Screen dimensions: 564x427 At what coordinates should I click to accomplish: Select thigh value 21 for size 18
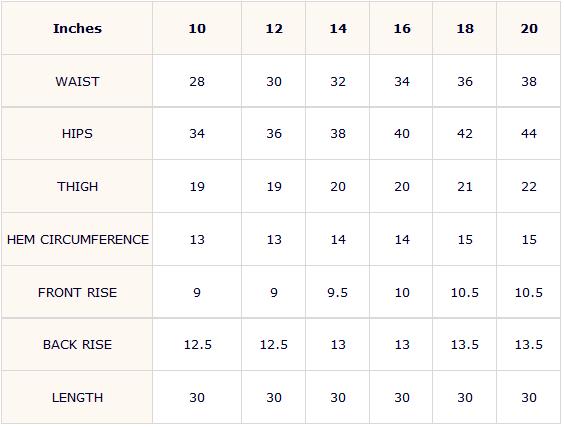point(465,187)
